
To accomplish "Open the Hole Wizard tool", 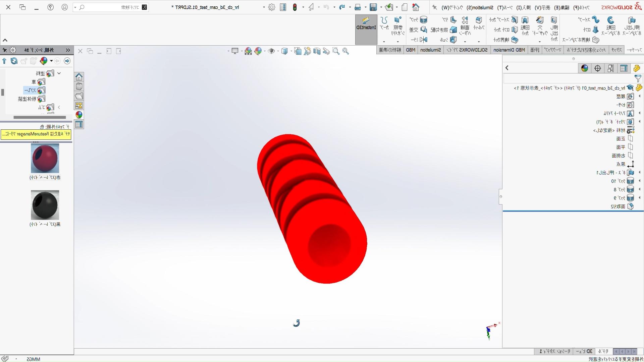I will tap(540, 26).
